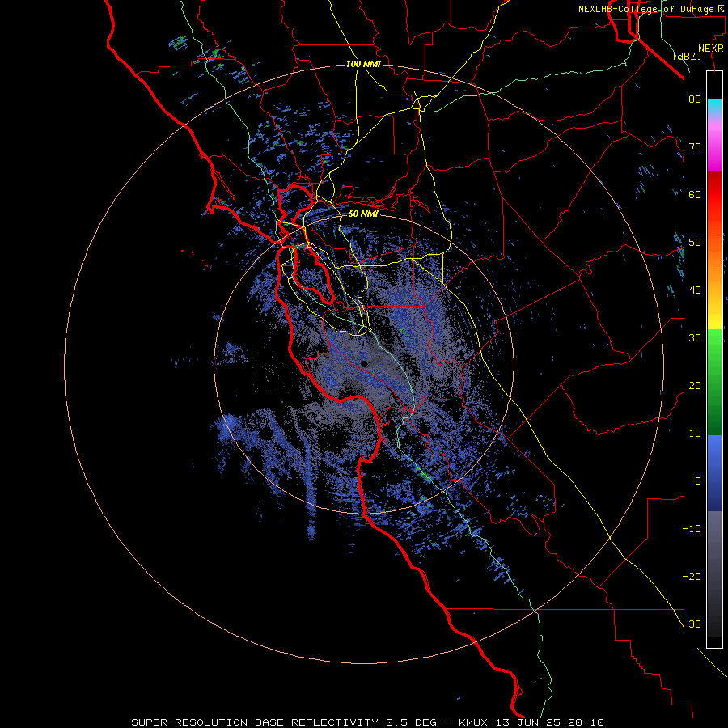
Task: Click the 40 value on dBZ scale
Action: click(695, 290)
